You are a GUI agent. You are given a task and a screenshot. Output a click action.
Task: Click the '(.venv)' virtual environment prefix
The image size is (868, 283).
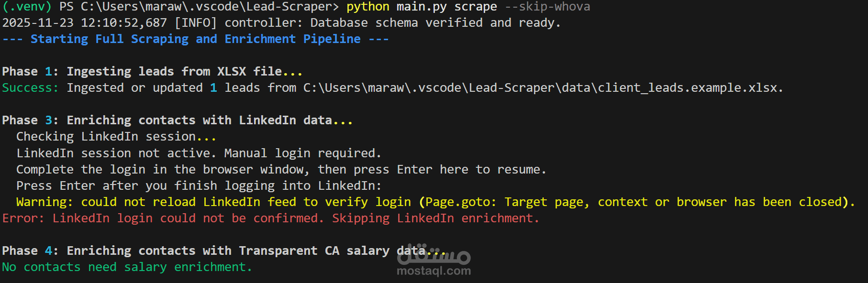pyautogui.click(x=27, y=7)
